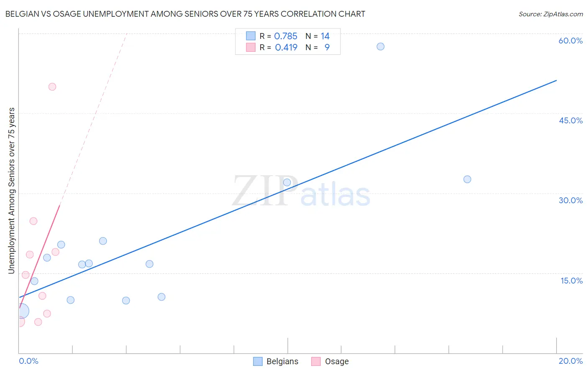Click the solid pink Osage regression line
588x373 pixels.
click(40, 256)
